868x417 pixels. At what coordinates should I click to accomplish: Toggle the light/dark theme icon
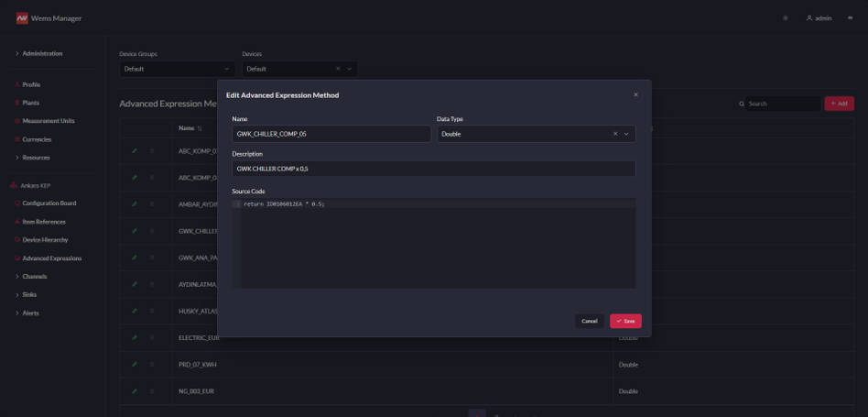pos(785,18)
